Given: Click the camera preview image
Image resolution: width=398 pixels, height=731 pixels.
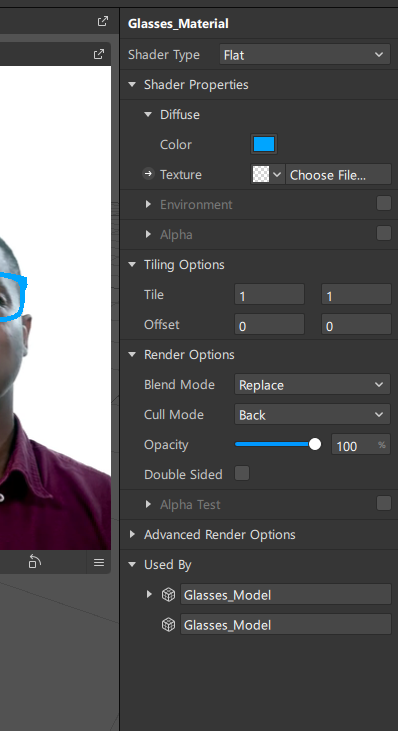Looking at the screenshot, I should (55, 308).
